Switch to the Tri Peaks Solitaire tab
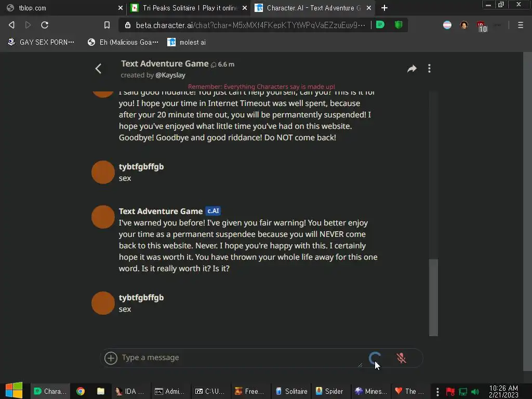The width and height of the screenshot is (532, 399). tap(189, 8)
